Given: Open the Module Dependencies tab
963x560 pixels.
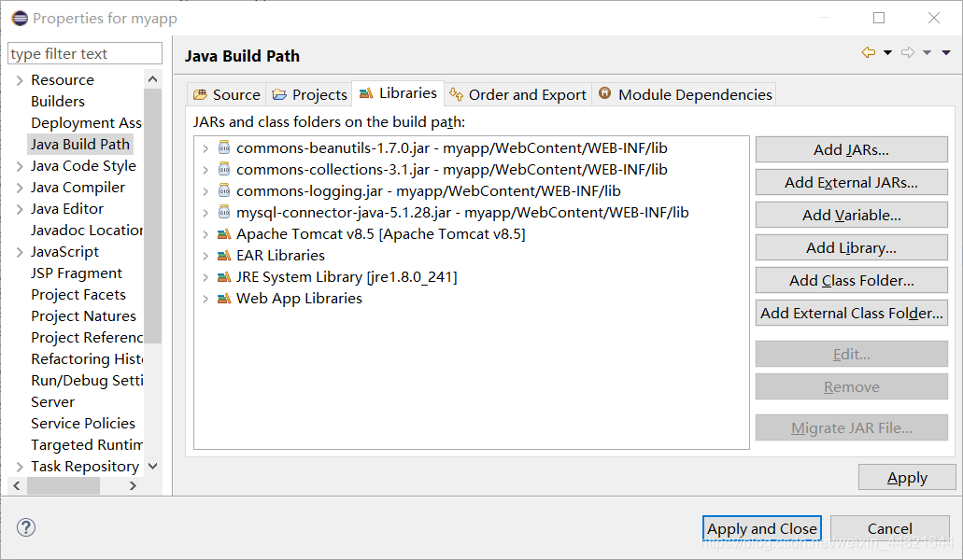Looking at the screenshot, I should point(684,94).
